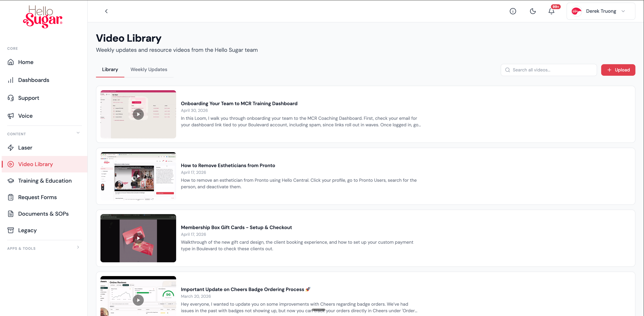Click the Dashboards bar chart icon
Image resolution: width=644 pixels, height=316 pixels.
pyautogui.click(x=10, y=80)
